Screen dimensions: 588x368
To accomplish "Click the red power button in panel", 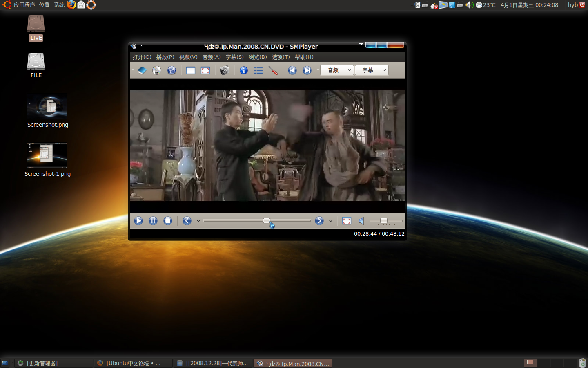I will [x=582, y=5].
